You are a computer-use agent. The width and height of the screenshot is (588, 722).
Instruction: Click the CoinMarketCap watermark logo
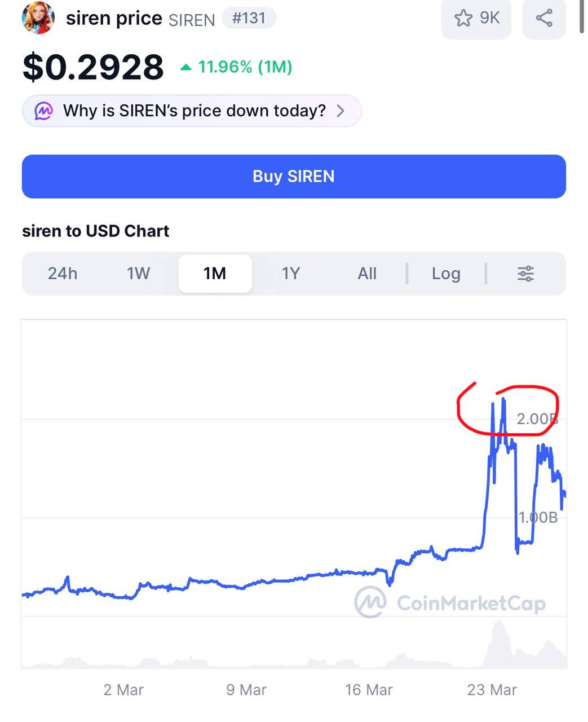coord(370,602)
